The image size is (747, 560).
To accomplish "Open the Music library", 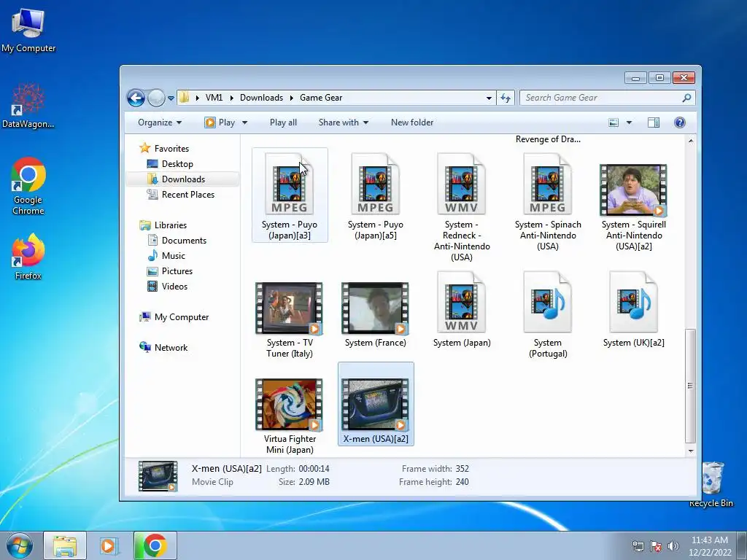I will [x=166, y=256].
